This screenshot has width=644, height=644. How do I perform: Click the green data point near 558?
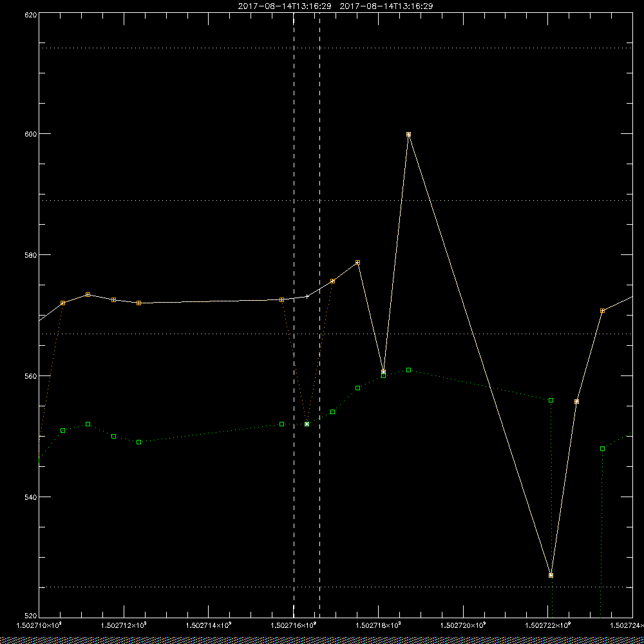(x=357, y=388)
